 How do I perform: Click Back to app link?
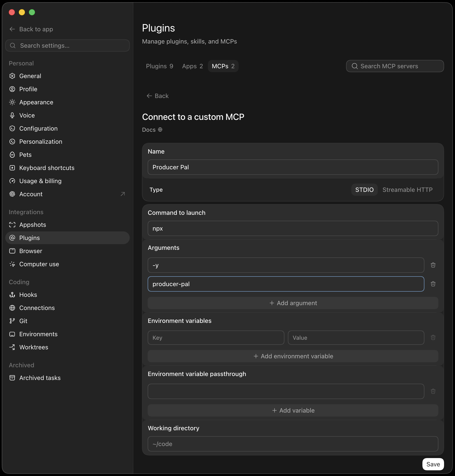[x=31, y=29]
